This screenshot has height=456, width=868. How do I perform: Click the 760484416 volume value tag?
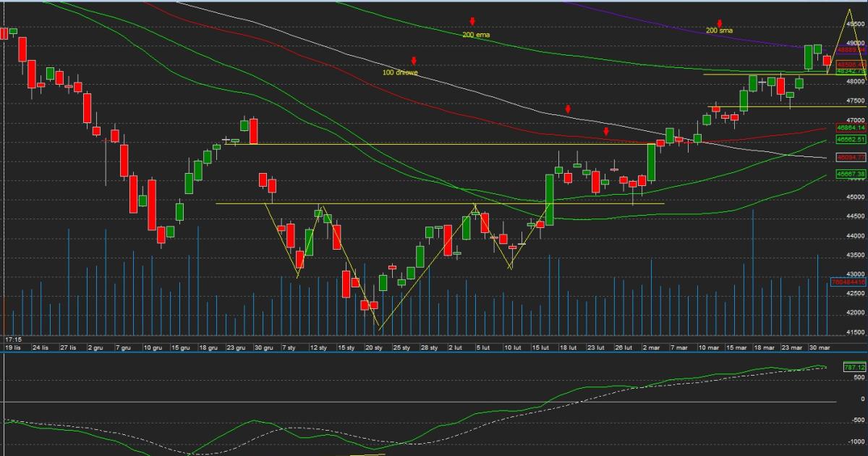pos(848,282)
